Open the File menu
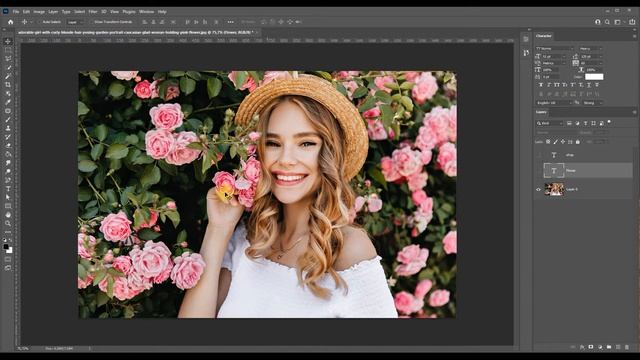 click(16, 12)
